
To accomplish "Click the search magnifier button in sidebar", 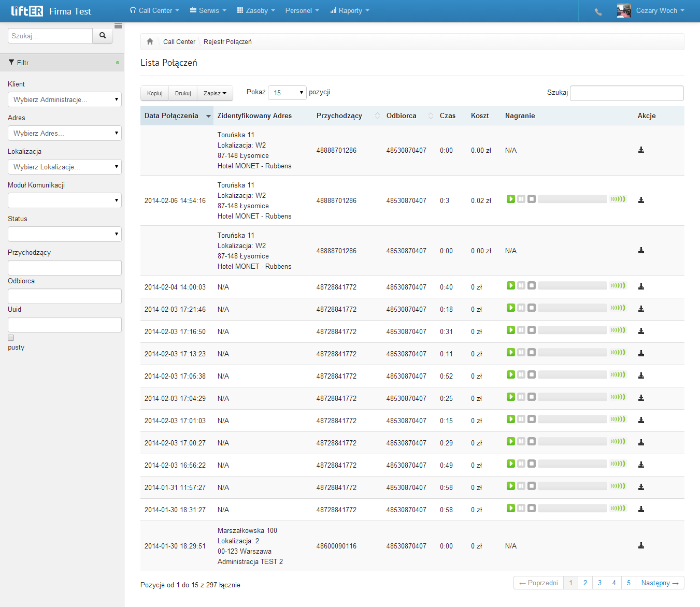I will [103, 36].
